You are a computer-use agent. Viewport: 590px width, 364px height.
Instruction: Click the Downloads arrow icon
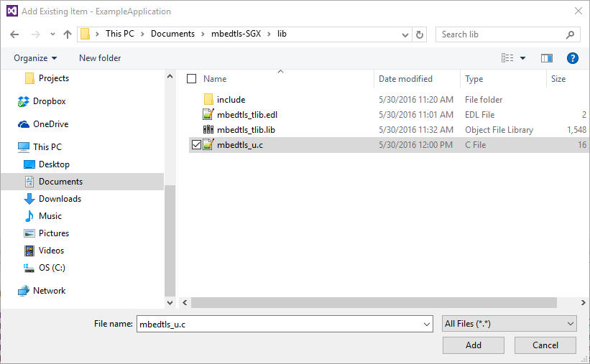29,199
